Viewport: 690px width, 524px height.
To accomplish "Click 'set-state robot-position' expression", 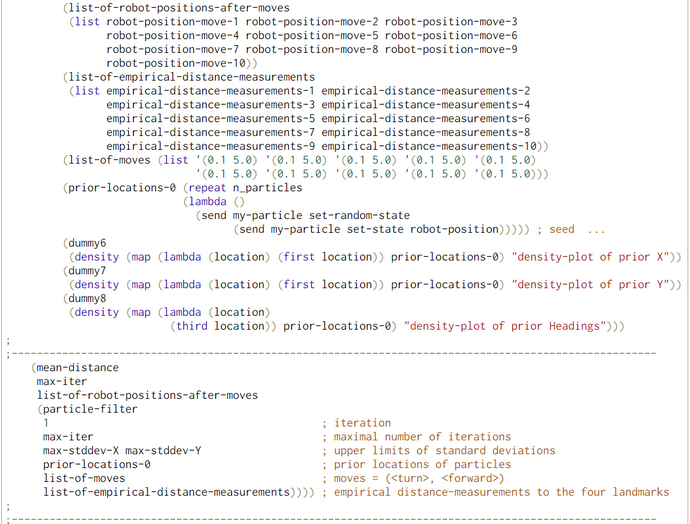I will pos(422,229).
